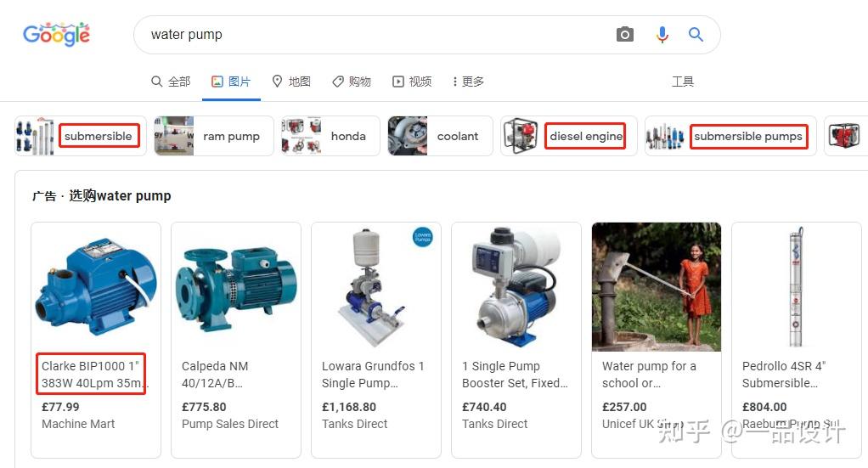Click the red pump chip thumbnail at far right

pyautogui.click(x=845, y=136)
